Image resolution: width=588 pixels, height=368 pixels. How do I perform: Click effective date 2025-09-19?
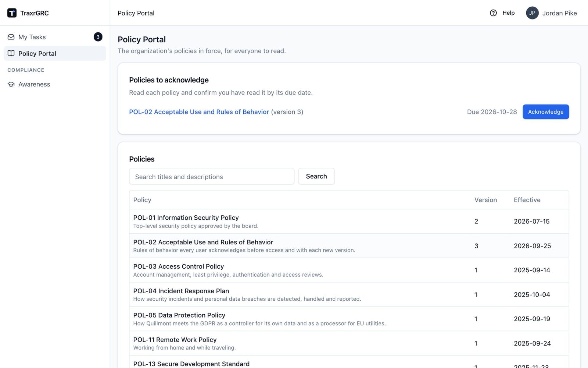(532, 319)
